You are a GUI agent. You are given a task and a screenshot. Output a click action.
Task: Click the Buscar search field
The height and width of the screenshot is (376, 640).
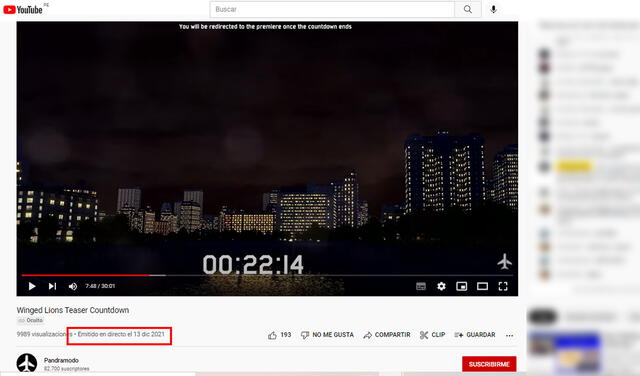click(332, 9)
